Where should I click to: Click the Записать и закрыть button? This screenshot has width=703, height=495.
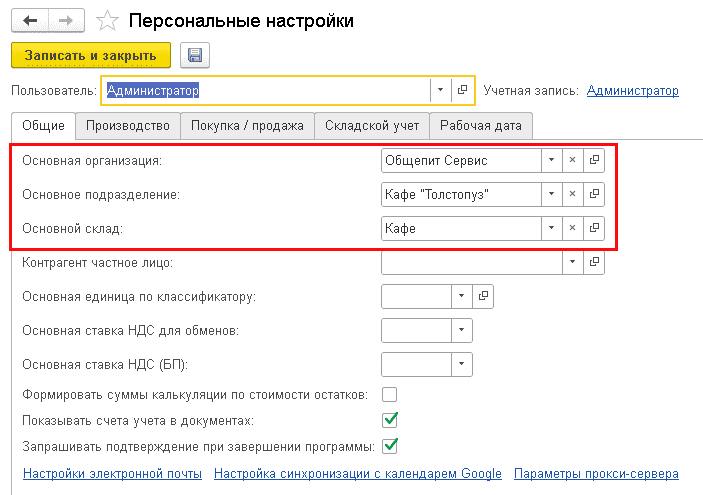[x=90, y=55]
